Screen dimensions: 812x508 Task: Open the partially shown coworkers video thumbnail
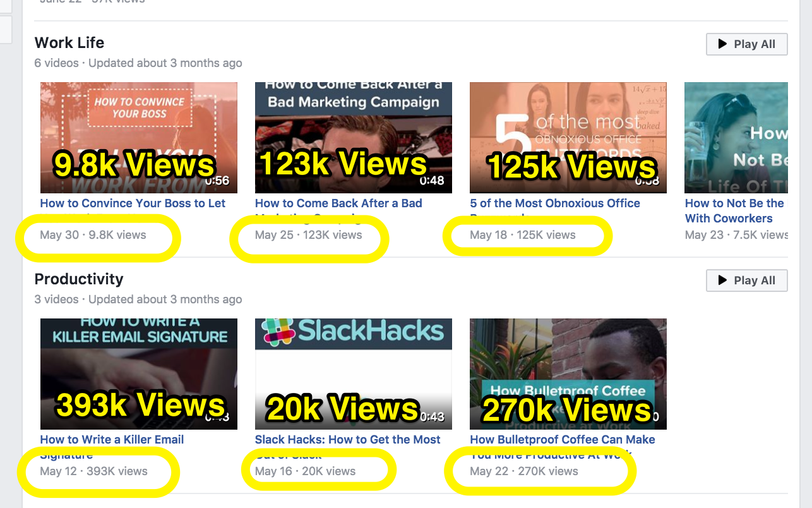(736, 138)
